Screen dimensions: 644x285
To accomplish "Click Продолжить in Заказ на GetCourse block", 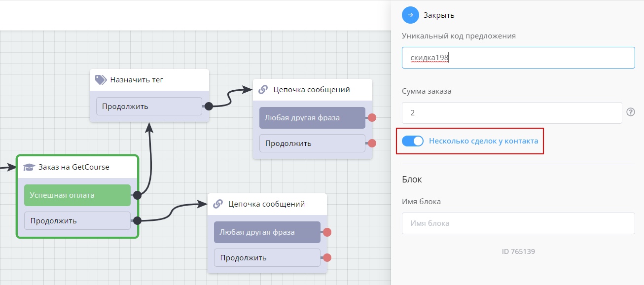I will point(77,220).
